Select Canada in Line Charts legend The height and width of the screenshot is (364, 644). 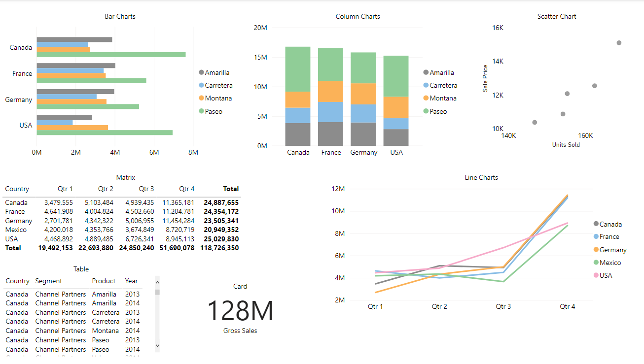(608, 224)
